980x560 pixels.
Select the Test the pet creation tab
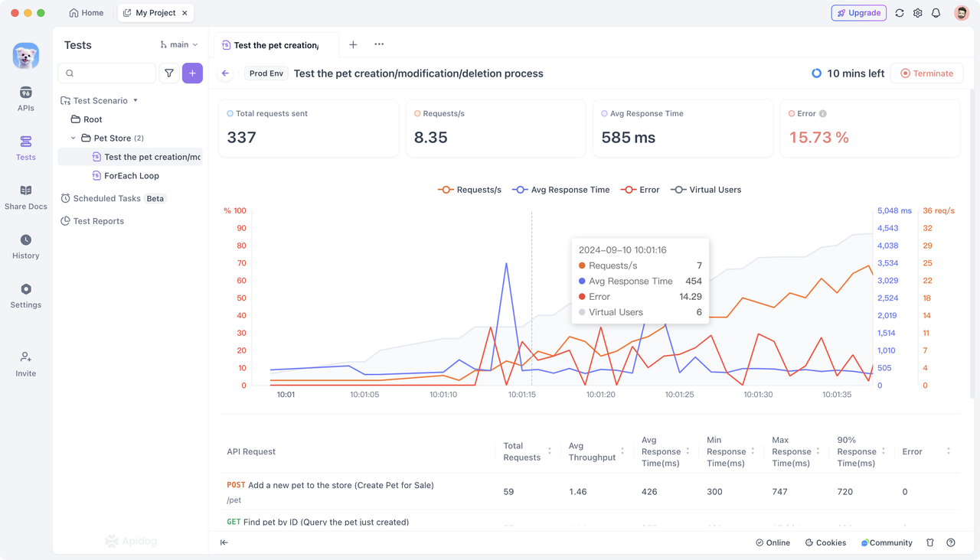click(x=276, y=45)
